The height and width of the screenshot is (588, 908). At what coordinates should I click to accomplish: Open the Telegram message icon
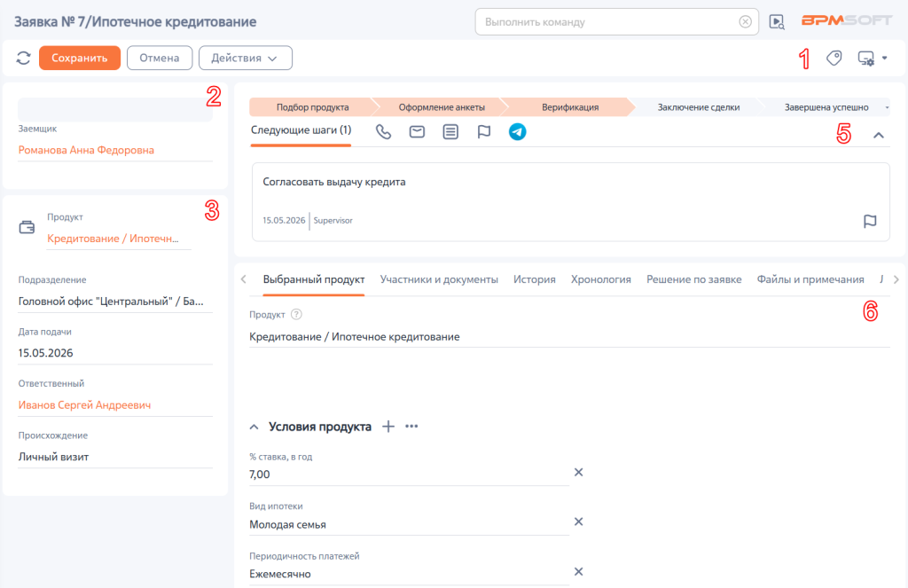(x=517, y=132)
